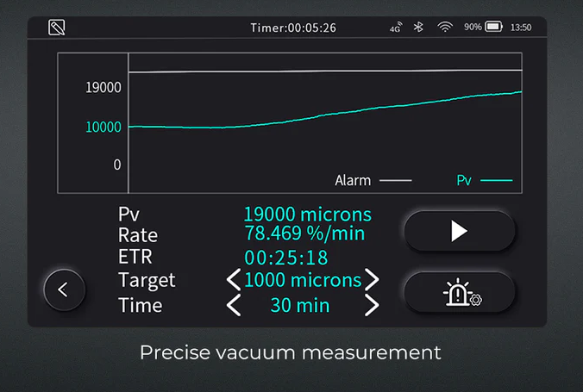Viewport: 583px width, 392px height.
Task: Go back using the round back arrow
Action: tap(64, 290)
